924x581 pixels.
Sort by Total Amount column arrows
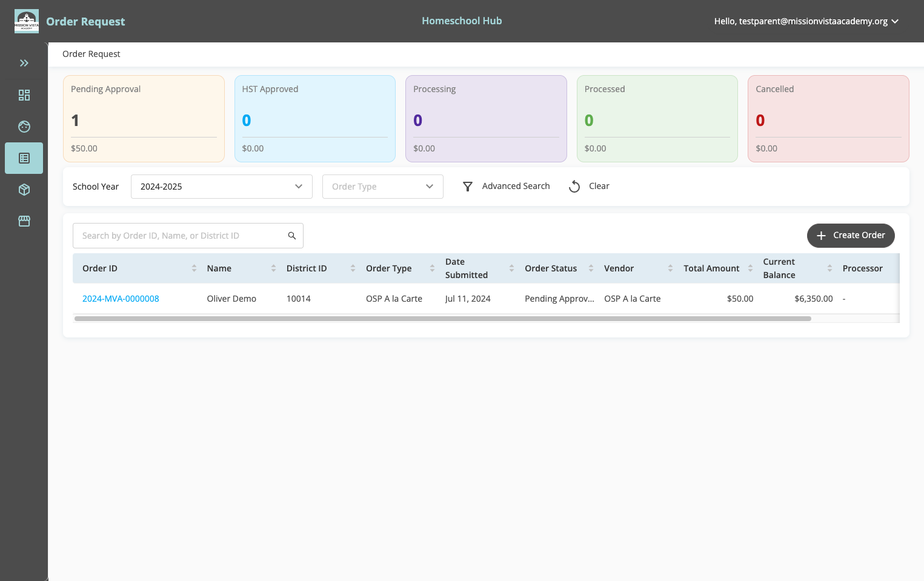click(x=750, y=268)
